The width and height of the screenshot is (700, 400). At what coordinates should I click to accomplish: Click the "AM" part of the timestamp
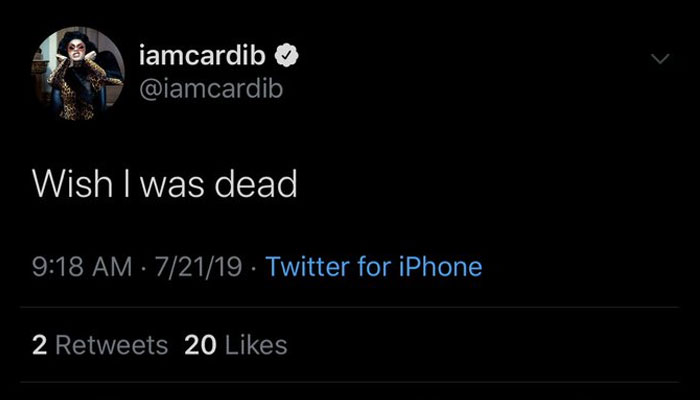point(111,267)
